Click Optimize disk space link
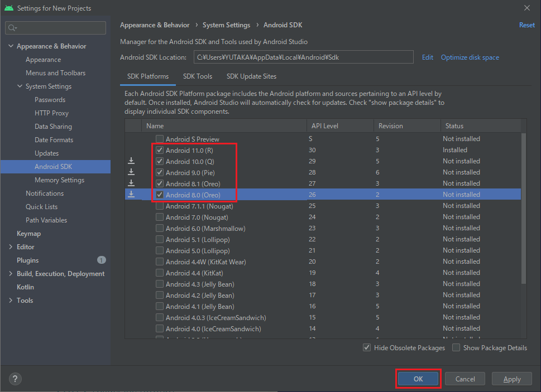541x392 pixels. [x=470, y=57]
